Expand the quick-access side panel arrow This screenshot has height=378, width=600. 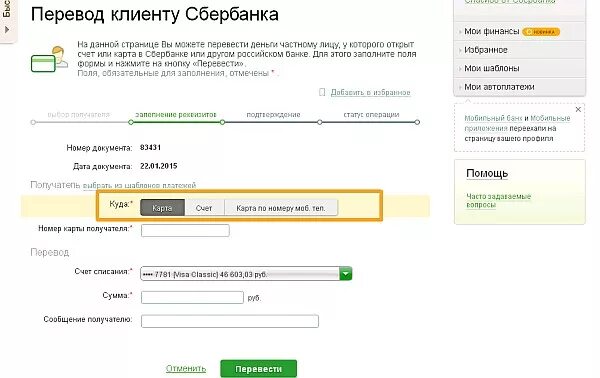point(7,29)
